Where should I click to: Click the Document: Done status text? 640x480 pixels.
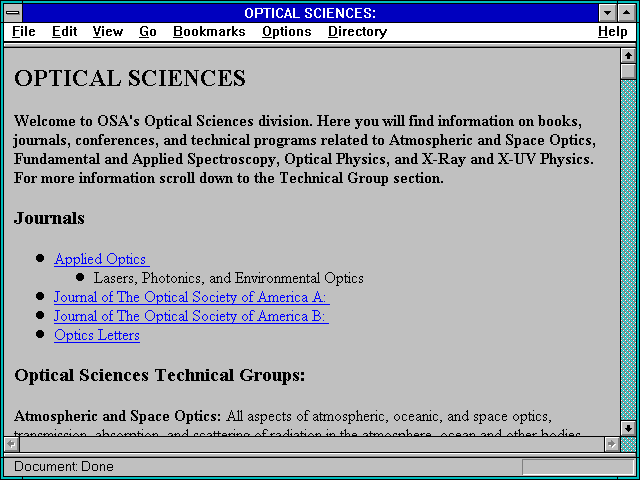[64, 467]
